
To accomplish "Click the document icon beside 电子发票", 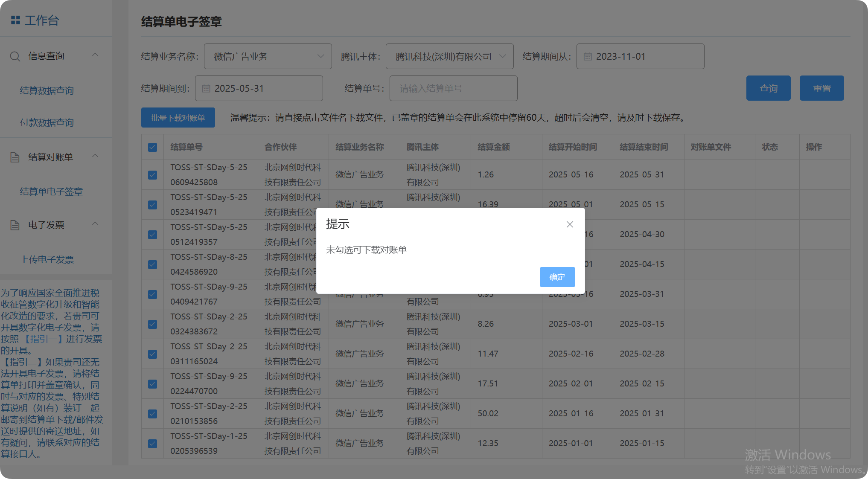I will pos(15,225).
